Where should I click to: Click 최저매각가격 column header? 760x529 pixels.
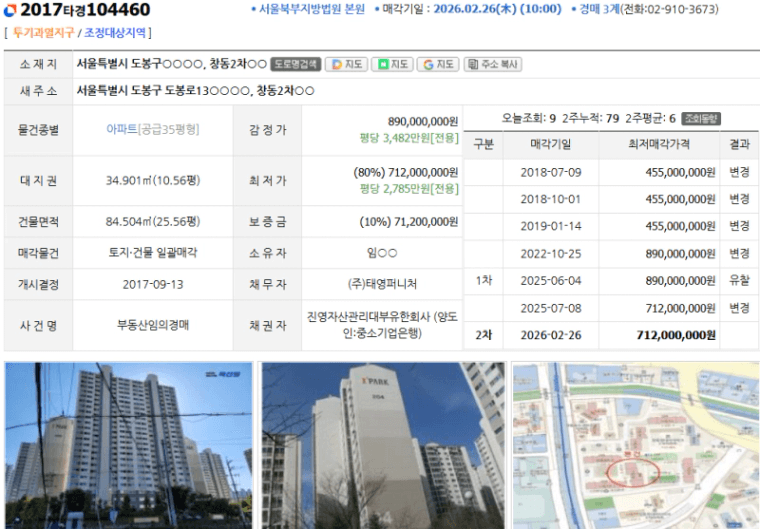click(x=659, y=144)
